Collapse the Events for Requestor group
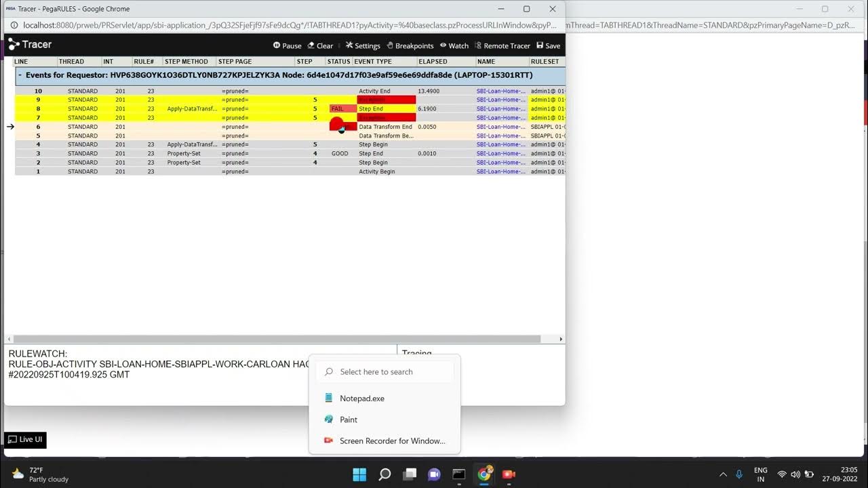Image resolution: width=868 pixels, height=488 pixels. tap(20, 75)
